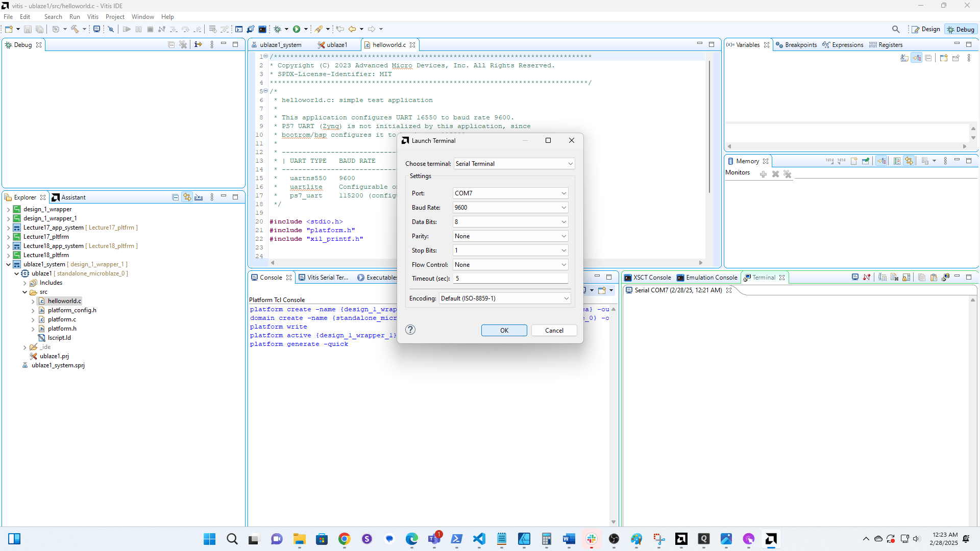Image resolution: width=980 pixels, height=551 pixels.
Task: Click the Skip All Breakpoints icon
Action: 111,29
